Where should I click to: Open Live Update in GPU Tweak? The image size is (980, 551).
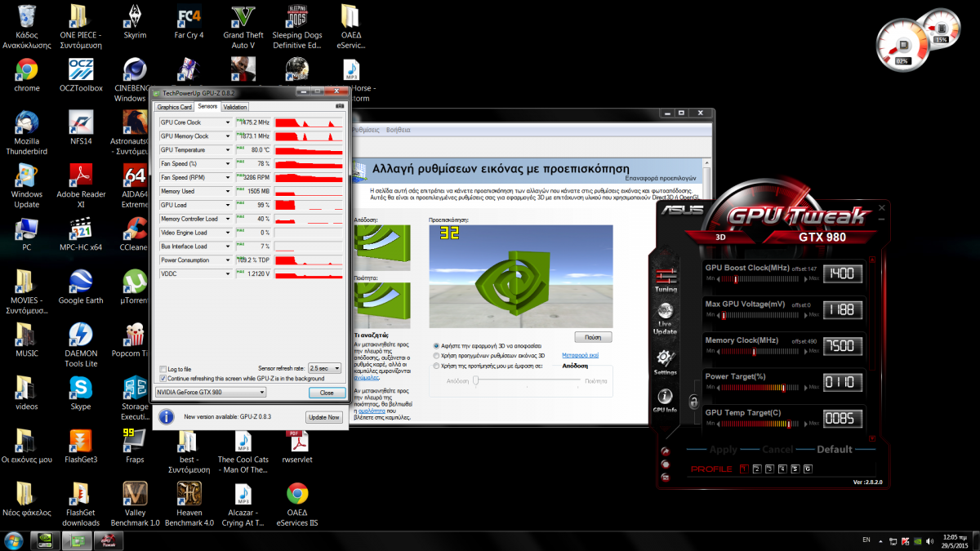coord(666,318)
